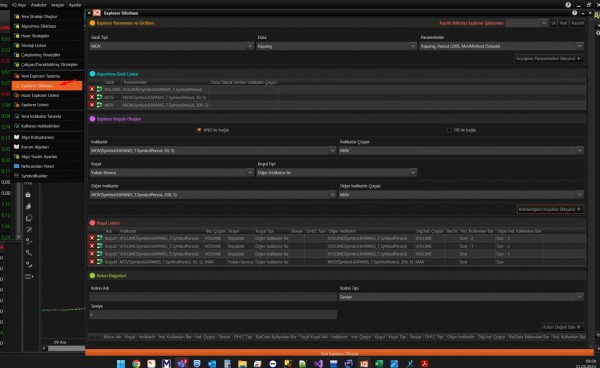Edit condition Koşul4 in Koşul Listesi
This screenshot has width=600, height=368.
99,262
